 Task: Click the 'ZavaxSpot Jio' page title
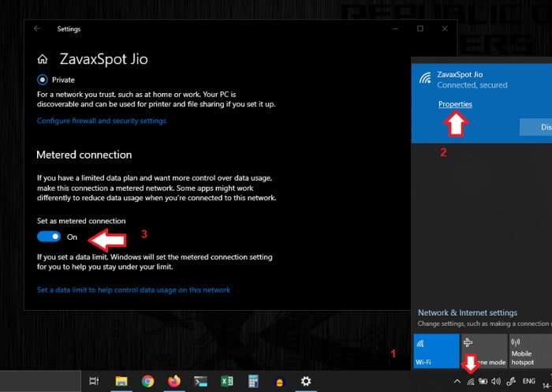(104, 59)
